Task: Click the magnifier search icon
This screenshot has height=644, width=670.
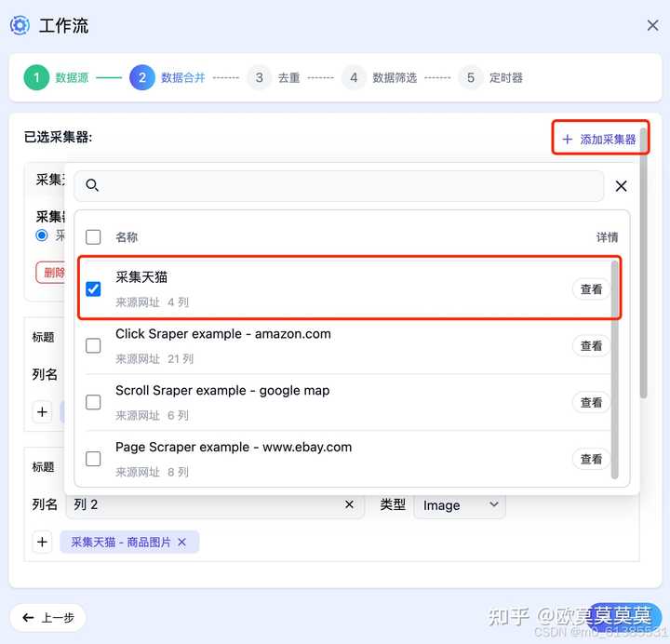Action: pos(92,185)
